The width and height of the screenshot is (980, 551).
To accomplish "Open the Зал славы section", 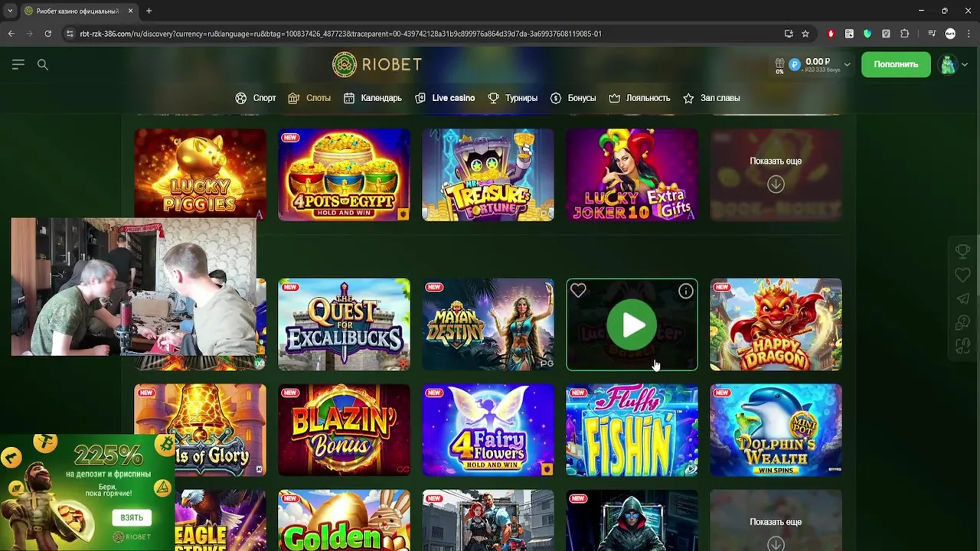I will [711, 98].
